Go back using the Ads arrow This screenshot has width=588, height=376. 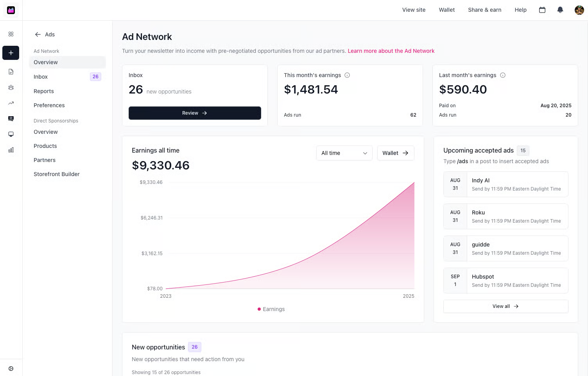pyautogui.click(x=38, y=34)
